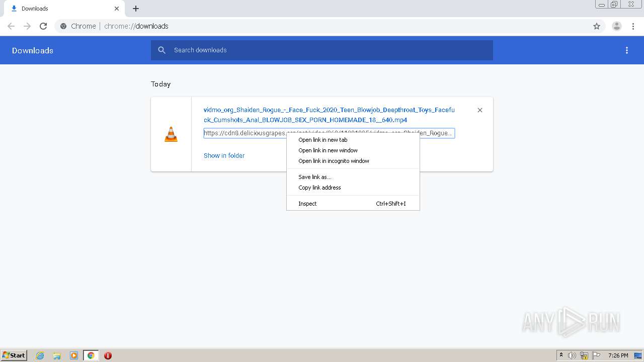
Task: Open the Action Center flag icon
Action: [x=596, y=355]
